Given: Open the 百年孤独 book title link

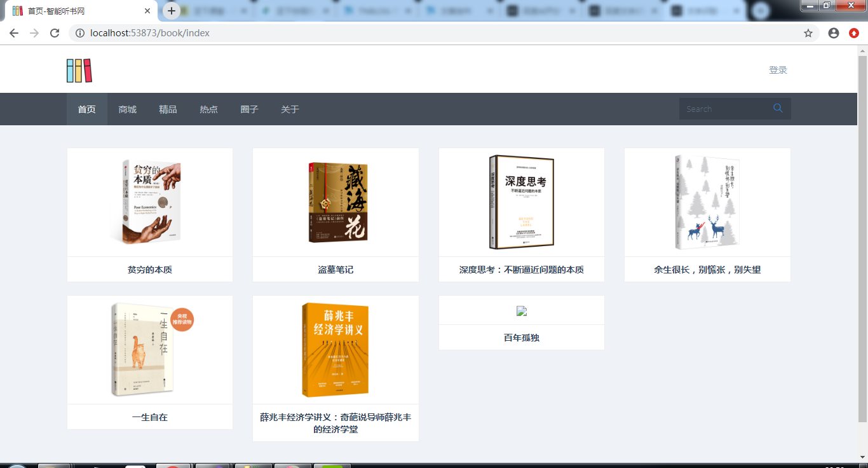Looking at the screenshot, I should [x=522, y=338].
